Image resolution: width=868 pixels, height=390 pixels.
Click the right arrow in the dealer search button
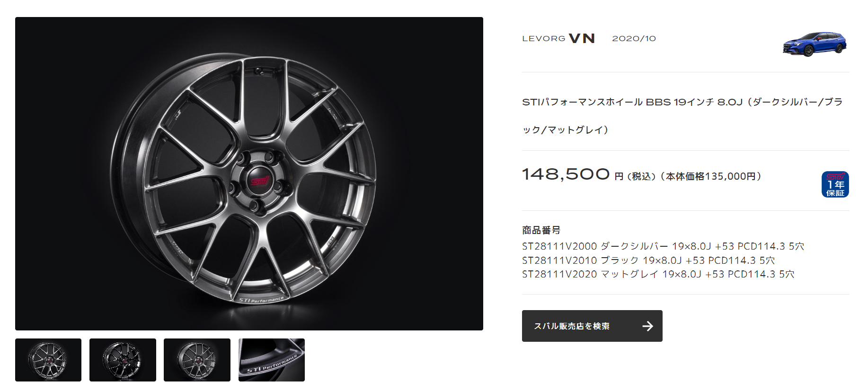[648, 326]
